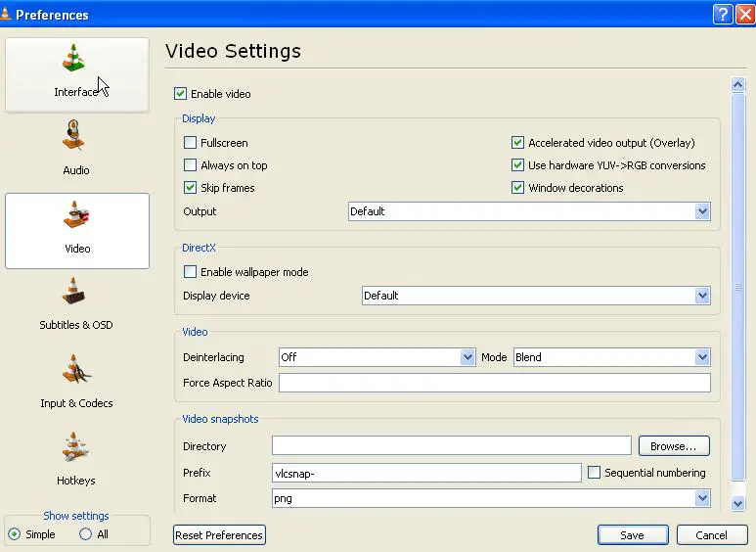Screen dimensions: 756x552
Task: Close the Preferences window
Action: pyautogui.click(x=745, y=15)
